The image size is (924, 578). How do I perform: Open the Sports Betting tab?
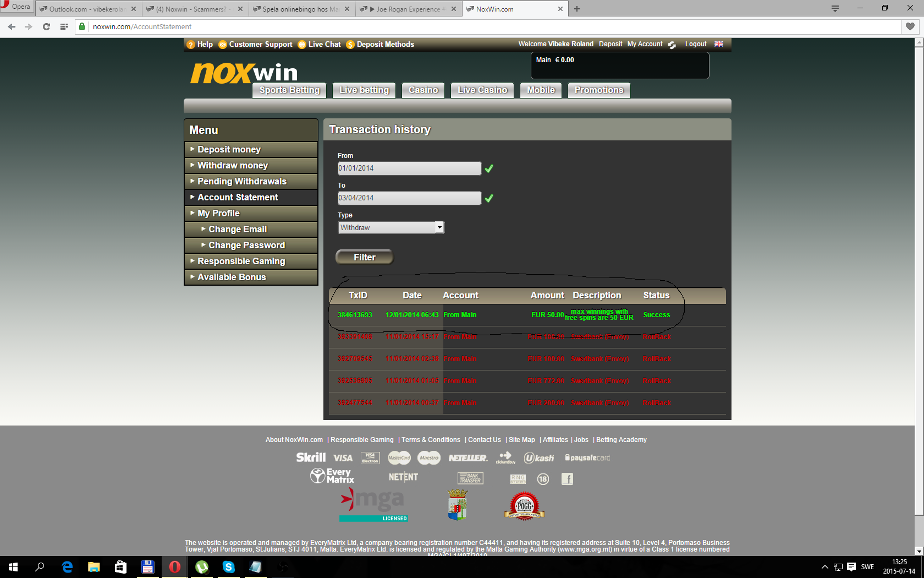coord(289,90)
